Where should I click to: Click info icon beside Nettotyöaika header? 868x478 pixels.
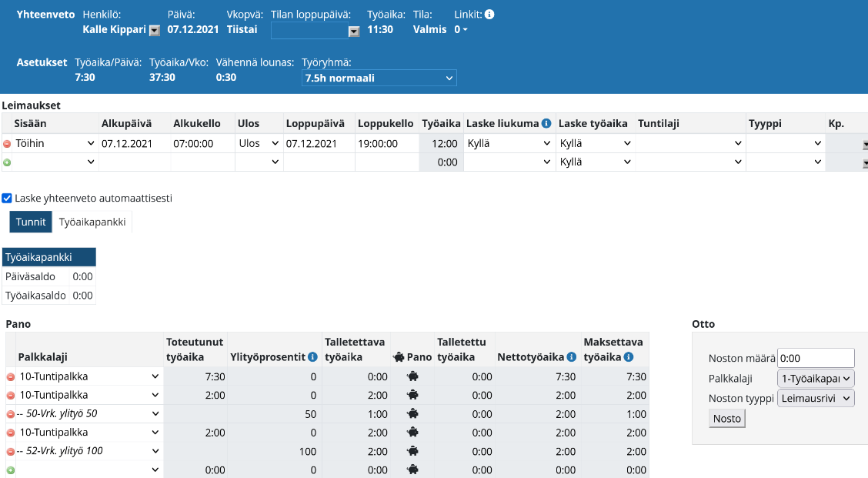[572, 357]
